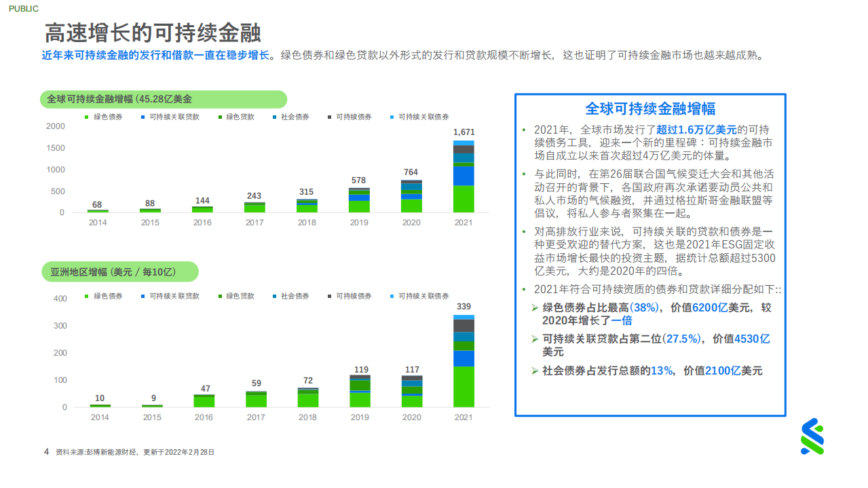Toggle the 可持续关联债款 series in the global chart legend
The image size is (868, 488).
[141, 116]
